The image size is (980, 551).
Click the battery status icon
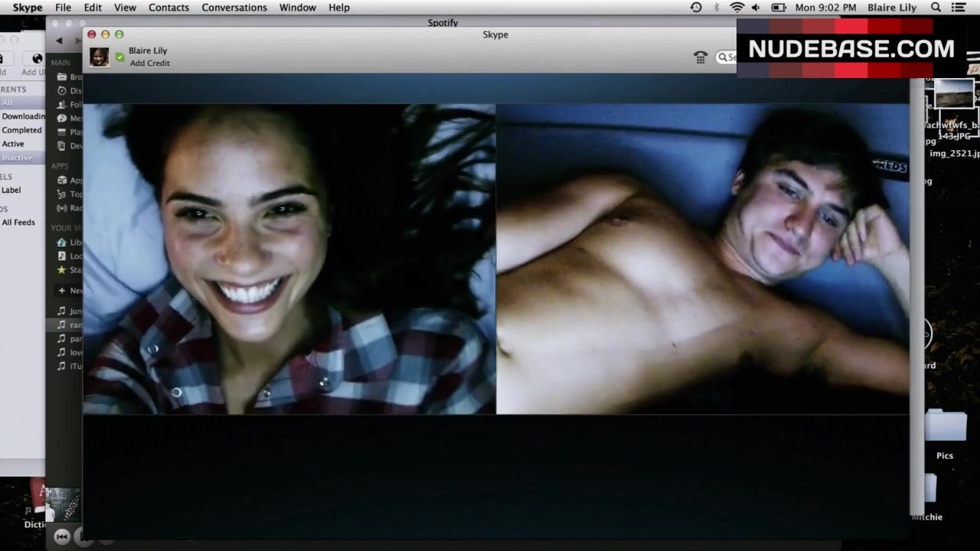click(x=779, y=8)
